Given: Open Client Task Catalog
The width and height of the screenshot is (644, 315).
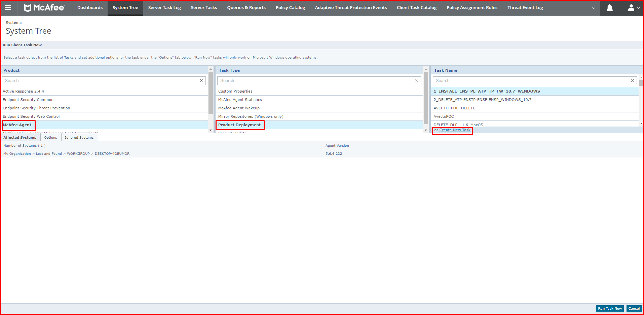Looking at the screenshot, I should [x=417, y=8].
